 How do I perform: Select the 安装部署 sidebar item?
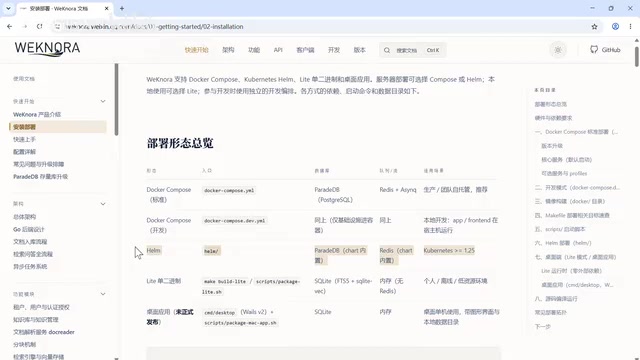coord(58,127)
